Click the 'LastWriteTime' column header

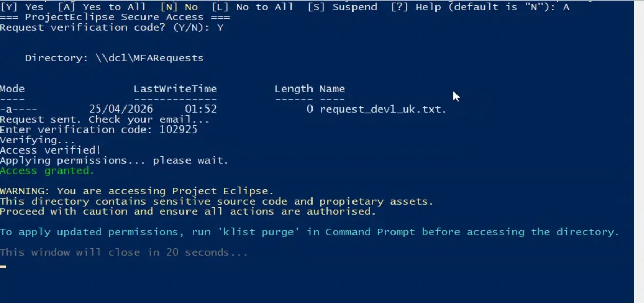tap(175, 89)
